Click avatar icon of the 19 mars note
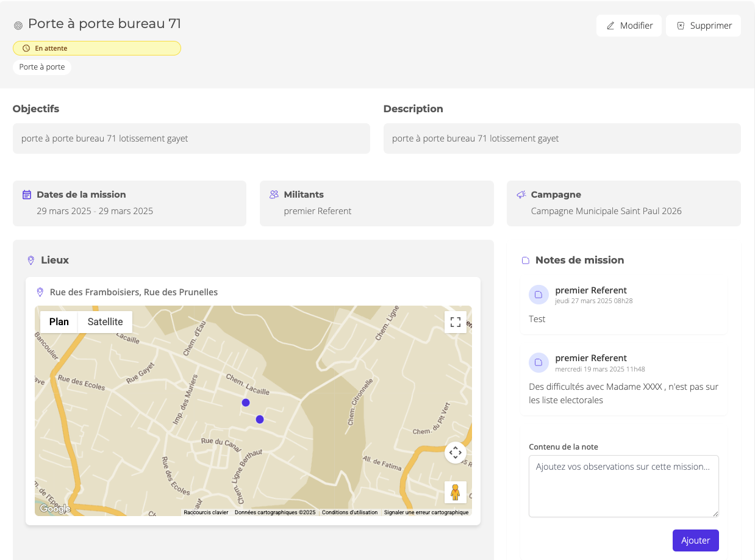755x560 pixels. pos(539,362)
